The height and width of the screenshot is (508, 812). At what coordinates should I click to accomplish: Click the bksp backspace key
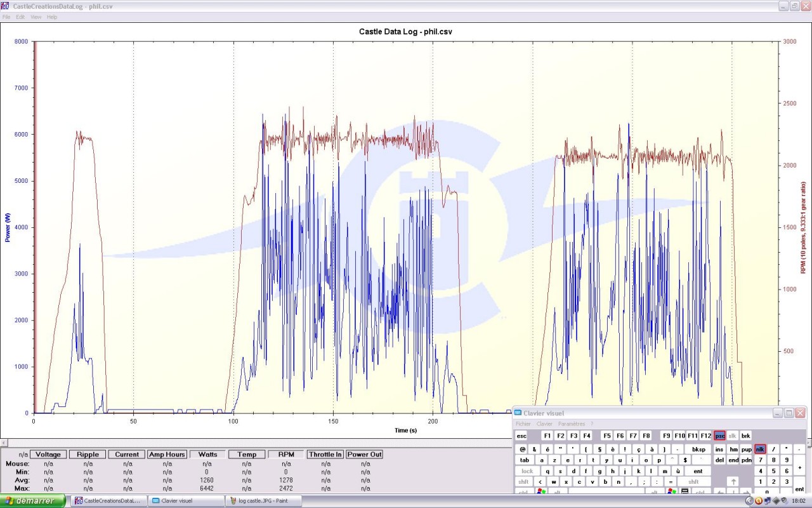[699, 450]
